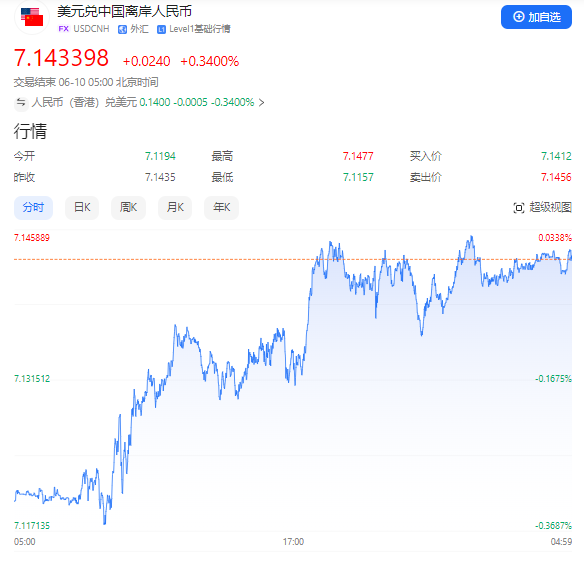Image resolution: width=584 pixels, height=561 pixels.
Task: Switch to the 周K chart tab
Action: (128, 207)
